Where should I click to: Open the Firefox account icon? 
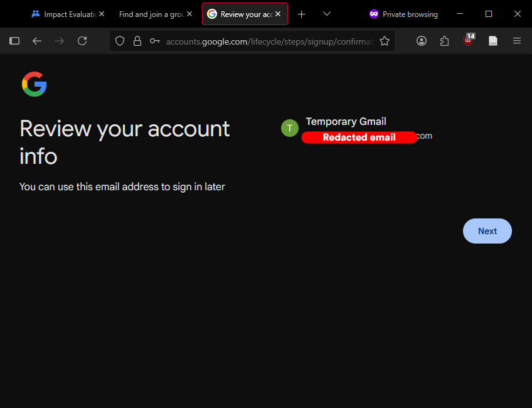coord(422,41)
